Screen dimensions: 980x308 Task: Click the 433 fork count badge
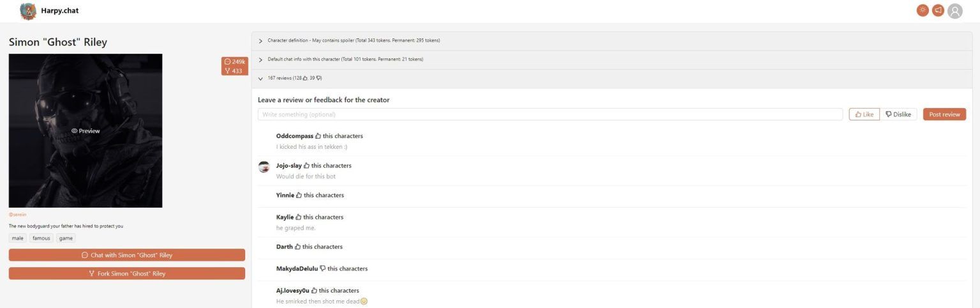pyautogui.click(x=234, y=71)
